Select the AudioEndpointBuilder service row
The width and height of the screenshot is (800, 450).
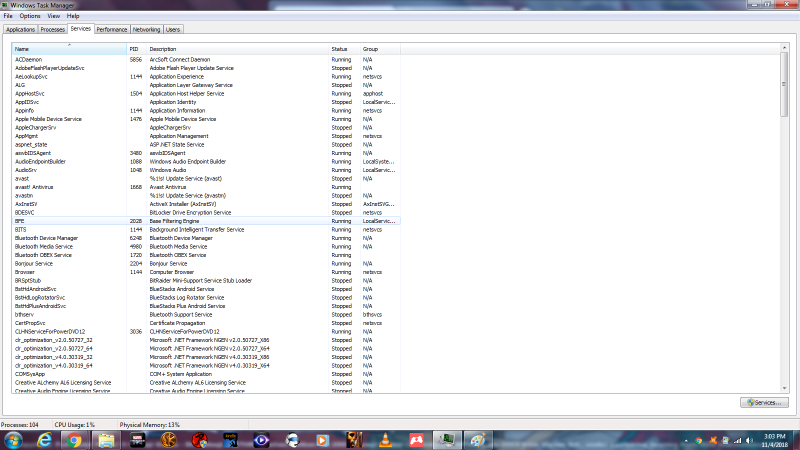[x=206, y=162]
